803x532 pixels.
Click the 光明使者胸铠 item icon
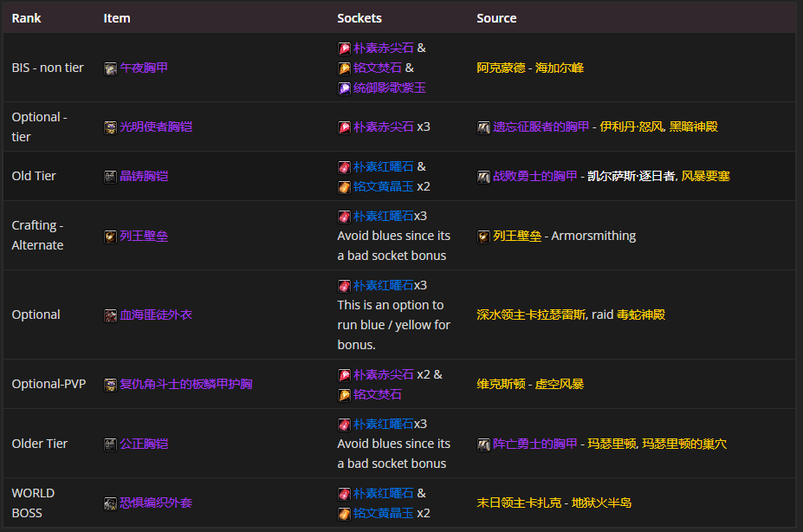click(x=110, y=127)
